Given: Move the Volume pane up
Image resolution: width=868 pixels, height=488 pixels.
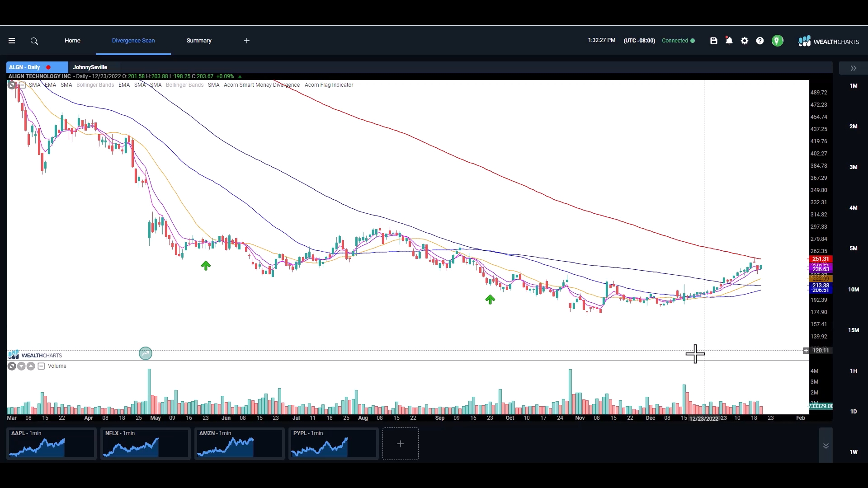Looking at the screenshot, I should [x=31, y=366].
